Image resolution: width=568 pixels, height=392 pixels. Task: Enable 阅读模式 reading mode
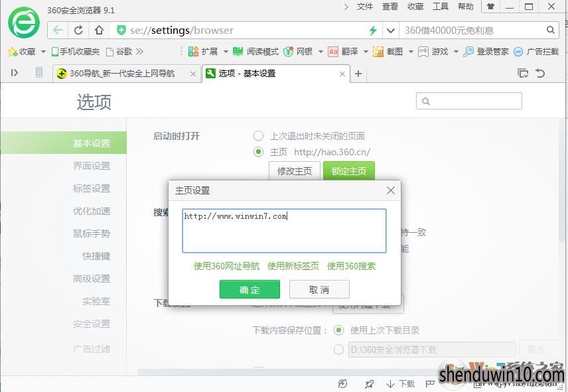pos(255,52)
